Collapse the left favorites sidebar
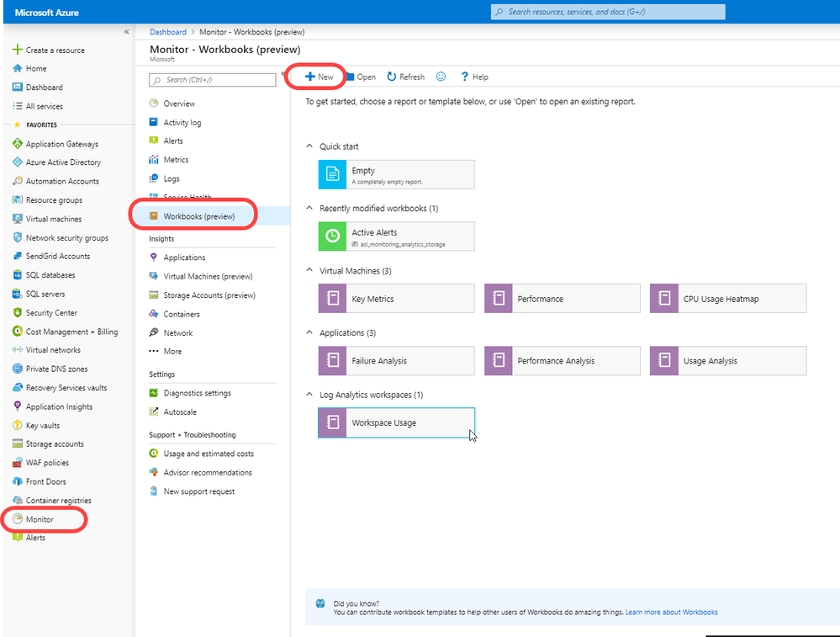This screenshot has height=637, width=840. click(126, 32)
